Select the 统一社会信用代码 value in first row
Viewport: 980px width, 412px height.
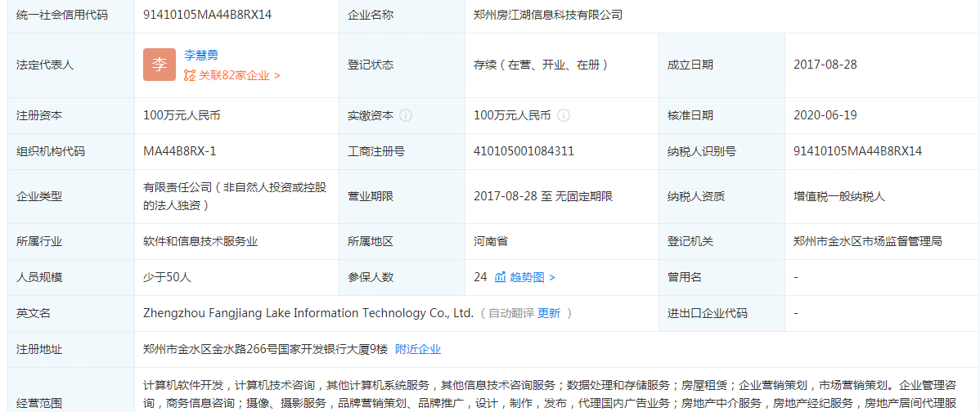coord(207,15)
